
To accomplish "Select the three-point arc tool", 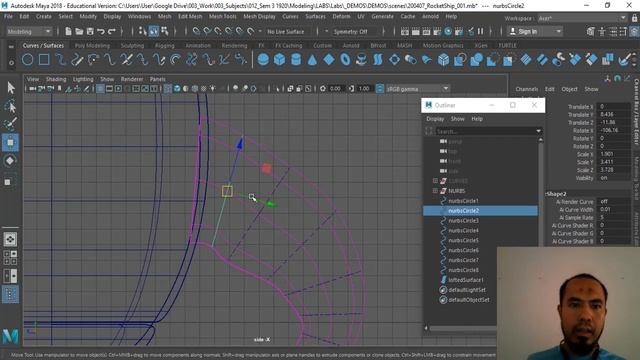I will point(93,60).
